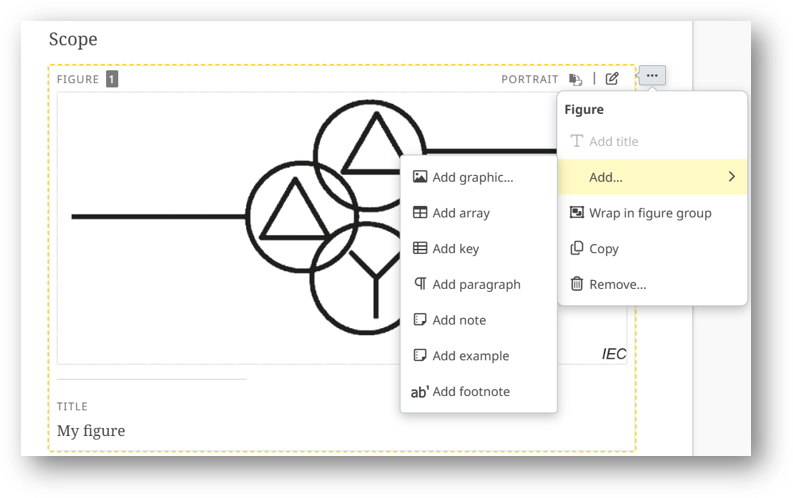
Task: Click the Scope heading text
Action: click(x=73, y=39)
